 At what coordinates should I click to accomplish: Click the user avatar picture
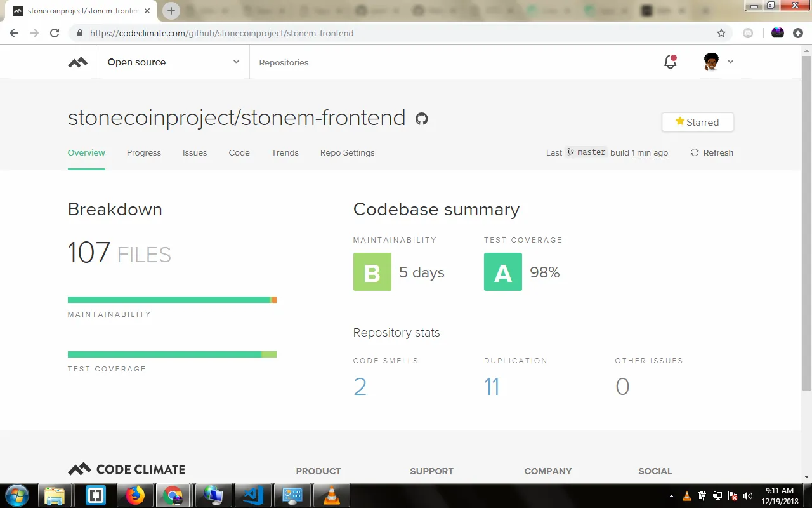(711, 62)
